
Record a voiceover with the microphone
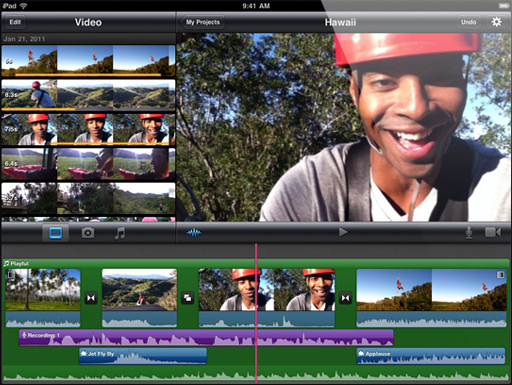(469, 232)
